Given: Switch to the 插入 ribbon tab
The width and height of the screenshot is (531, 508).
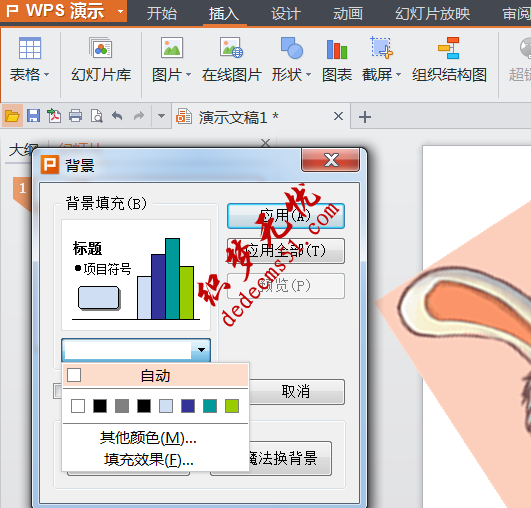Looking at the screenshot, I should click(x=224, y=14).
